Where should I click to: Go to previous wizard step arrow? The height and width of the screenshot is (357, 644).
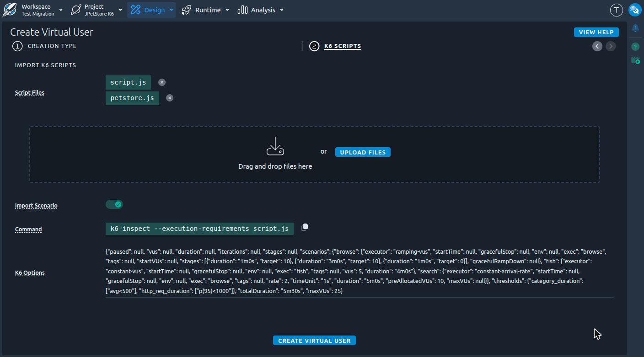point(597,46)
